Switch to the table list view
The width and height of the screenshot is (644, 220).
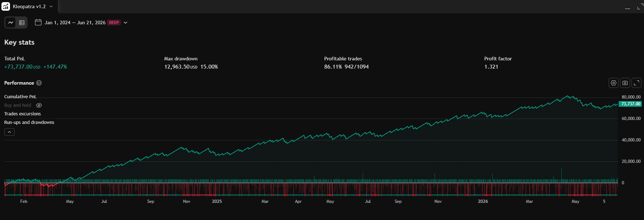click(x=22, y=22)
